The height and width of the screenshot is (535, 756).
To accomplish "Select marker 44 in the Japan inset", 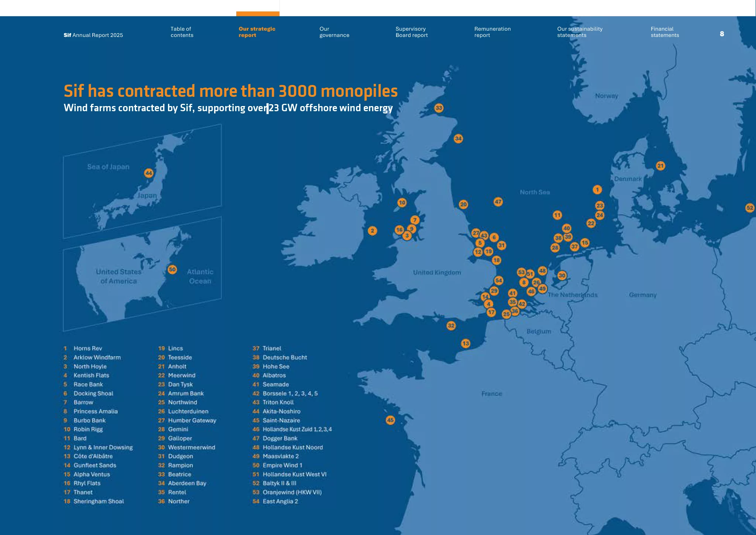I will click(149, 173).
